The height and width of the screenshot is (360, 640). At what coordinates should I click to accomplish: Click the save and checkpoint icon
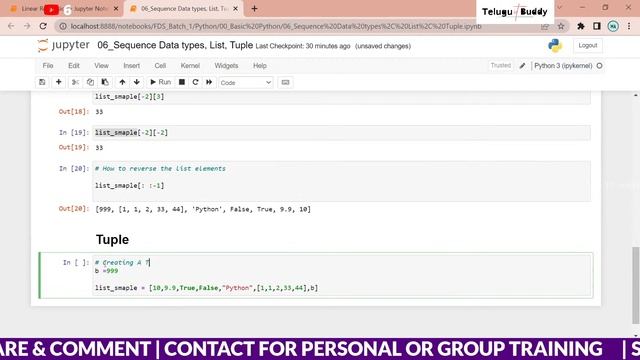coord(42,82)
